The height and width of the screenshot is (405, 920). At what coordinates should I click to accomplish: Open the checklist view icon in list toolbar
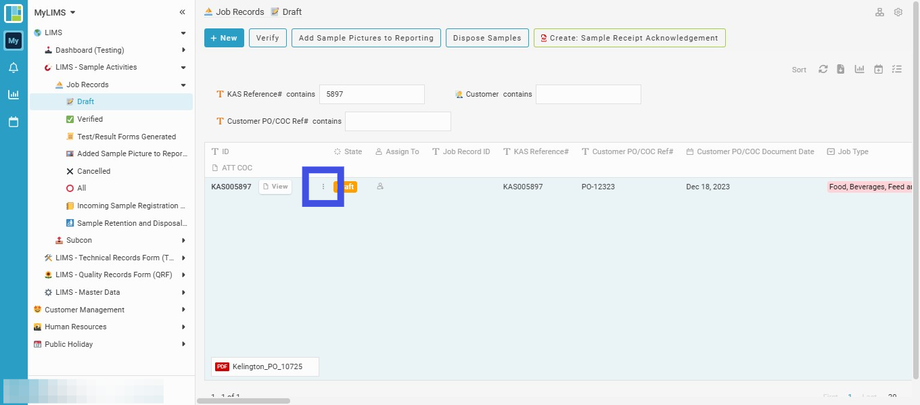[897, 69]
